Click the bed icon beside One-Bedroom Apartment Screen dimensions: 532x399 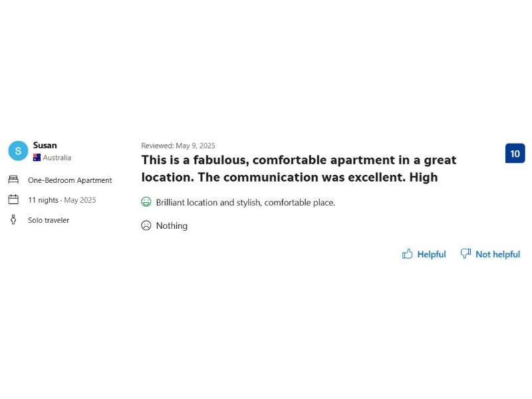click(13, 180)
